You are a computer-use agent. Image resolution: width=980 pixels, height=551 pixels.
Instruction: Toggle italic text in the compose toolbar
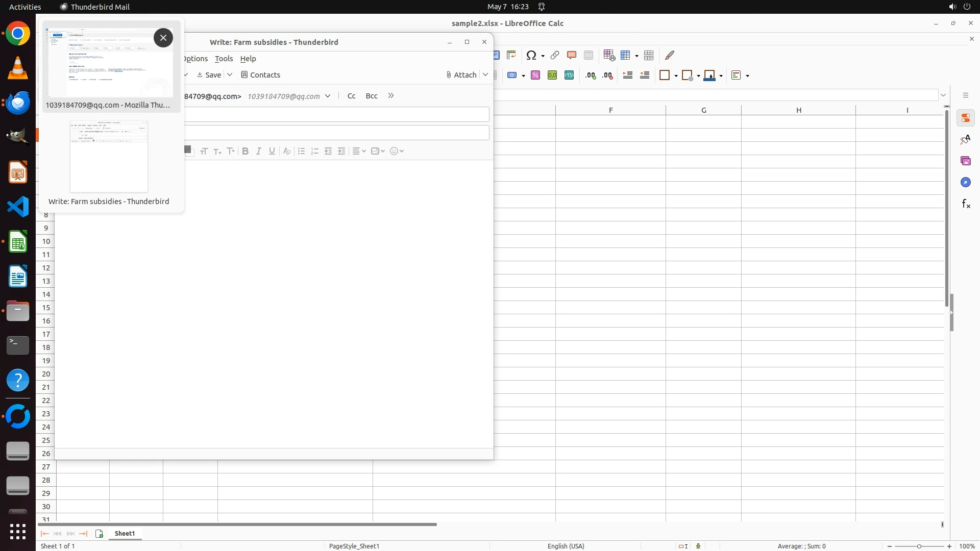tap(259, 151)
